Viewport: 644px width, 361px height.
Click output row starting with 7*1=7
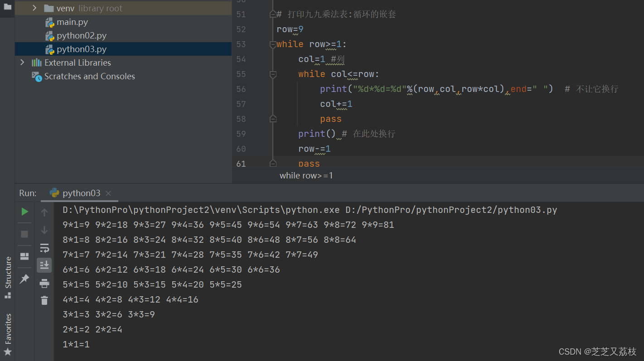[190, 255]
